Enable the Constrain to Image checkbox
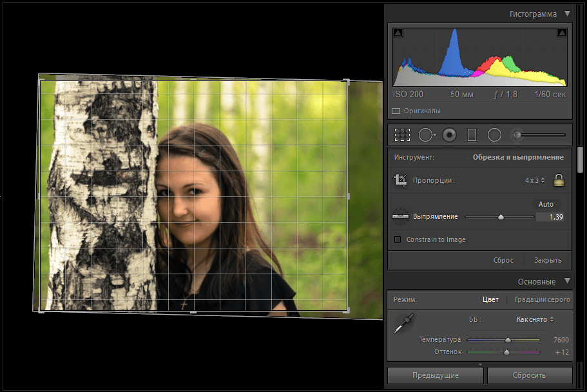The height and width of the screenshot is (392, 587). 398,239
